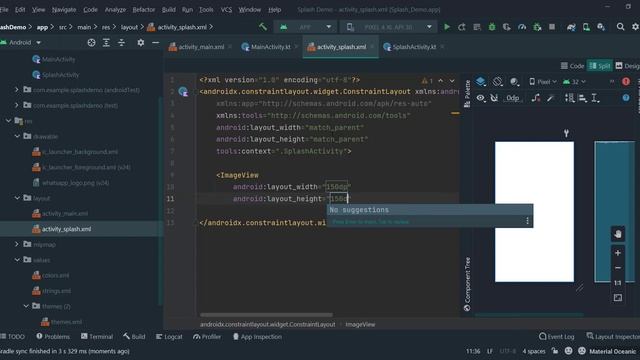640x360 pixels.
Task: Toggle autoconnect magnet icon
Action: 494,98
